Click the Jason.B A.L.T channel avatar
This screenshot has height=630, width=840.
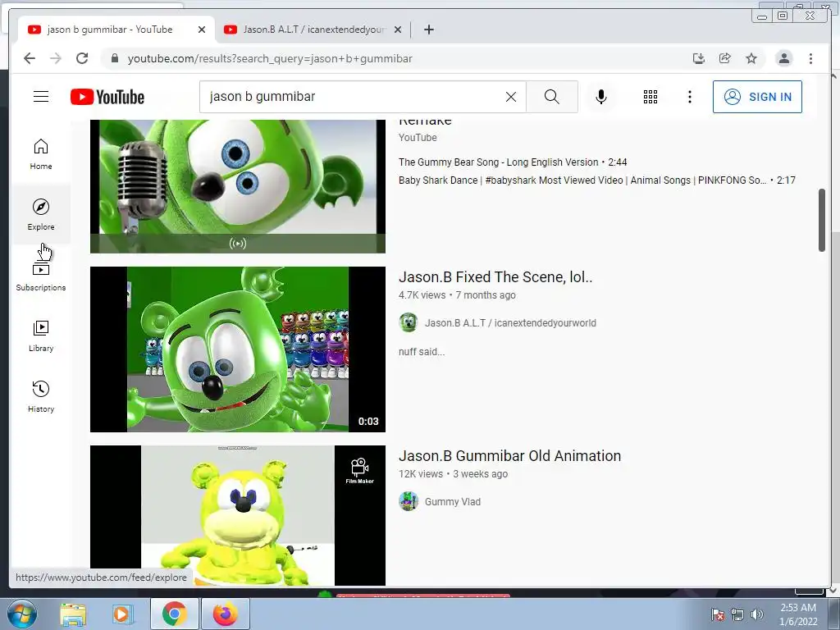[409, 322]
